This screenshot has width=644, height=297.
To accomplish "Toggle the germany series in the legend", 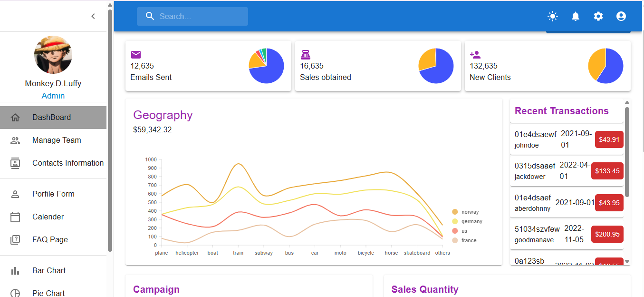I will pyautogui.click(x=455, y=221).
